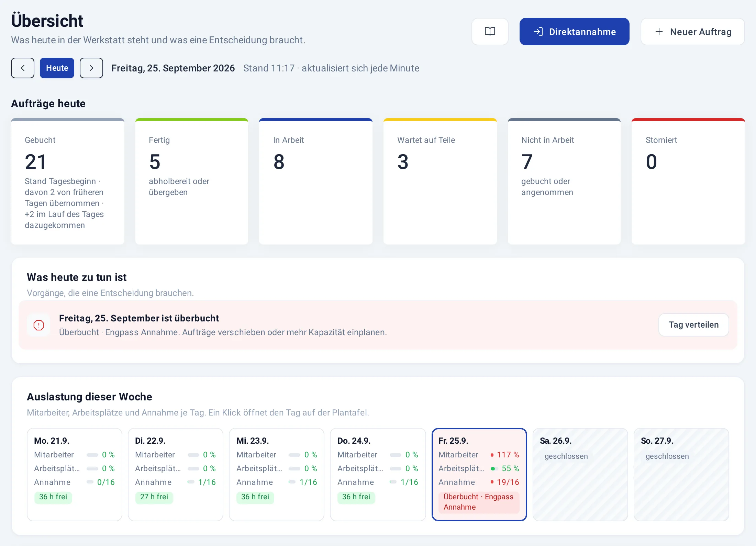The height and width of the screenshot is (546, 756).
Task: Click Friday's Annahme 19/16 value
Action: pos(508,482)
